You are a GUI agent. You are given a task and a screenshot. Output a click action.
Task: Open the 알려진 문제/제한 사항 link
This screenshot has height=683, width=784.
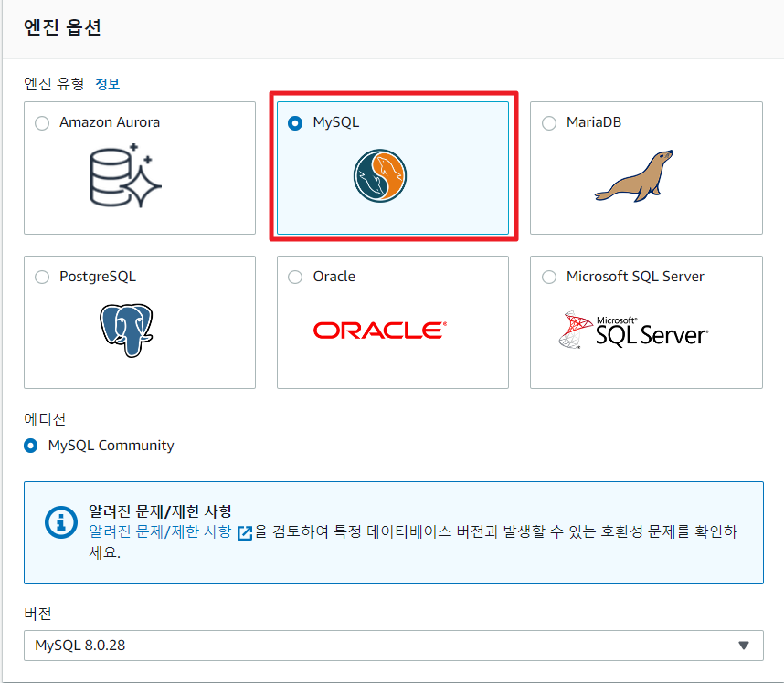coord(160,531)
